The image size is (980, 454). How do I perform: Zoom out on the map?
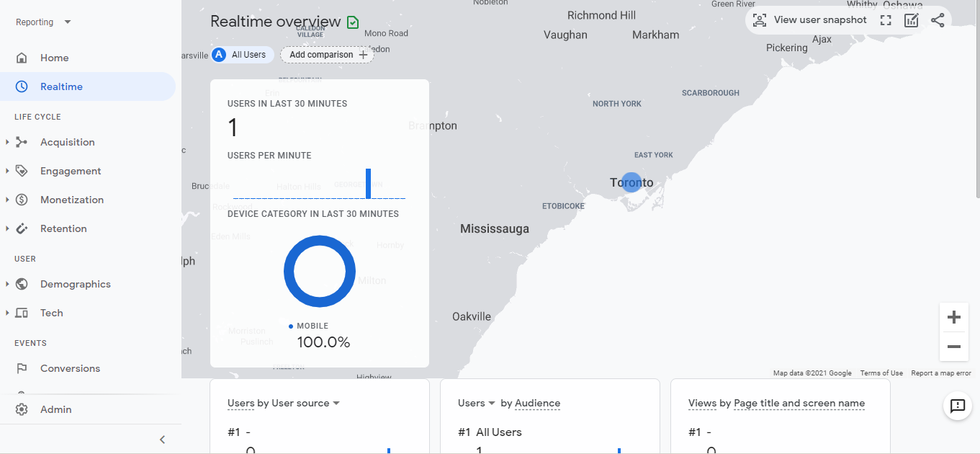(x=954, y=347)
